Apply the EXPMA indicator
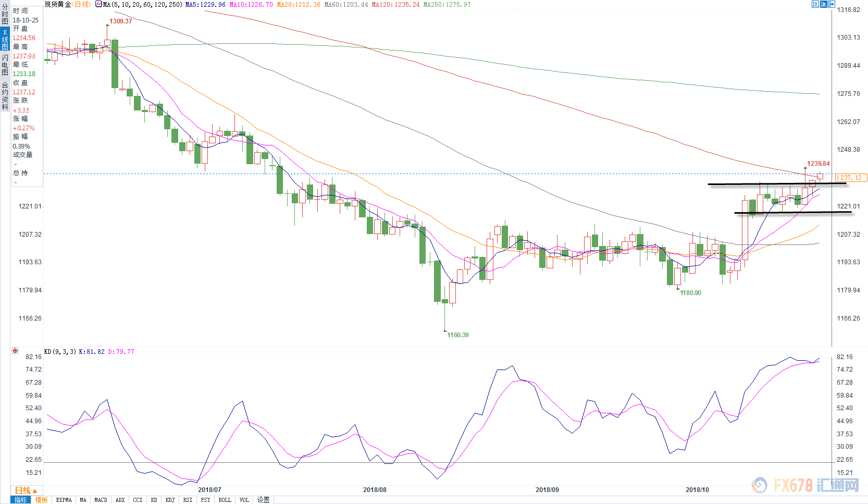The height and width of the screenshot is (504, 868). [x=64, y=500]
